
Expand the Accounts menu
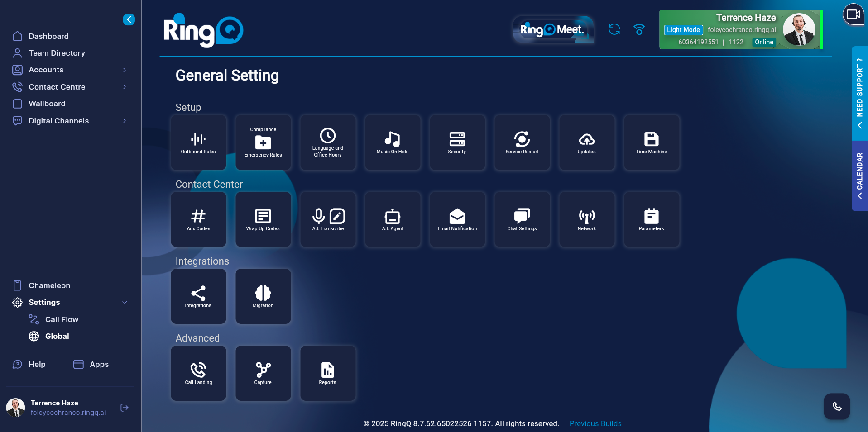[125, 70]
